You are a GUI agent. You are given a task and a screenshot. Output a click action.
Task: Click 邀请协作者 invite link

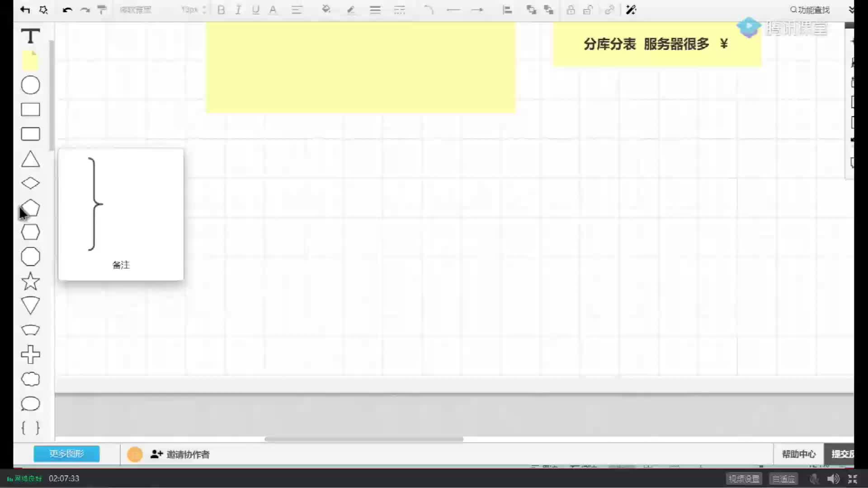tap(180, 454)
